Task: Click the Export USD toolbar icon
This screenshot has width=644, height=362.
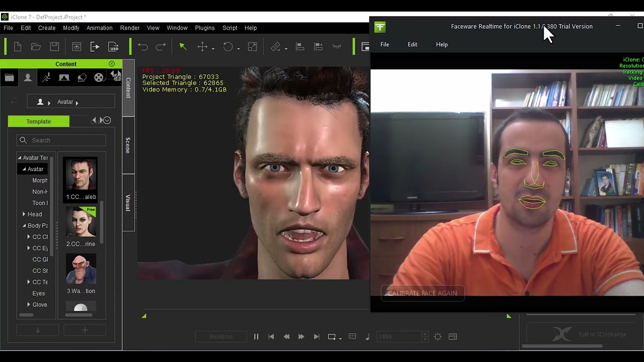Action: pyautogui.click(x=114, y=47)
